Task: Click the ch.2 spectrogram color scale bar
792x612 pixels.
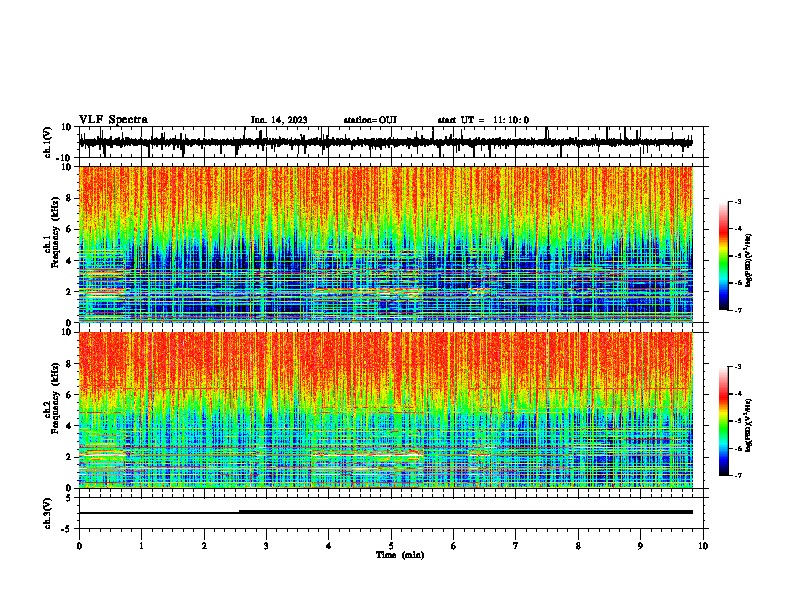Action: click(723, 421)
